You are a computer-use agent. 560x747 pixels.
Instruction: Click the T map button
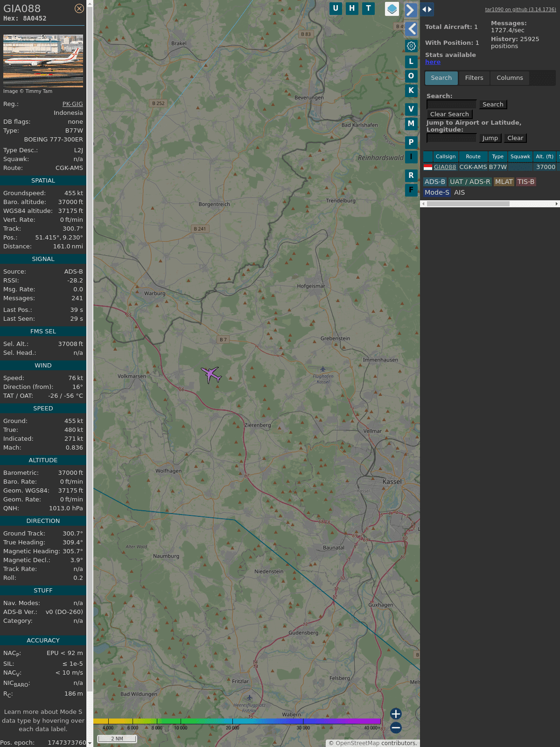369,8
